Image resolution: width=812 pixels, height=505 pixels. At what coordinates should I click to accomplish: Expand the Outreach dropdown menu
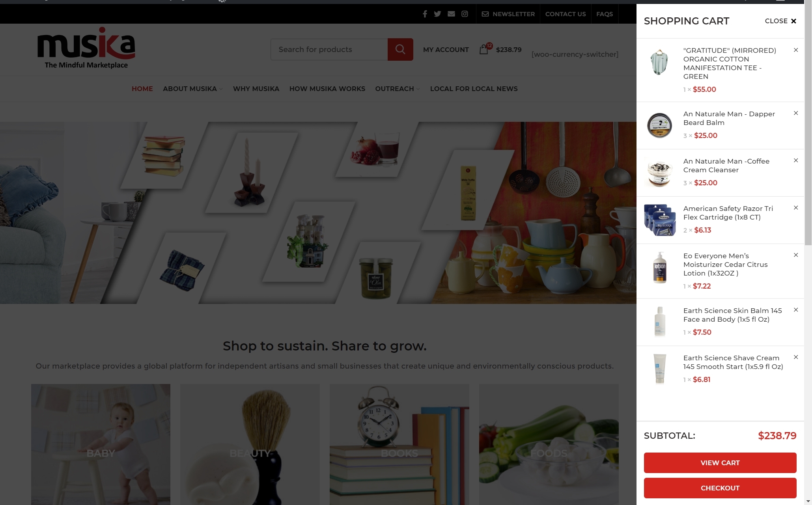(398, 89)
